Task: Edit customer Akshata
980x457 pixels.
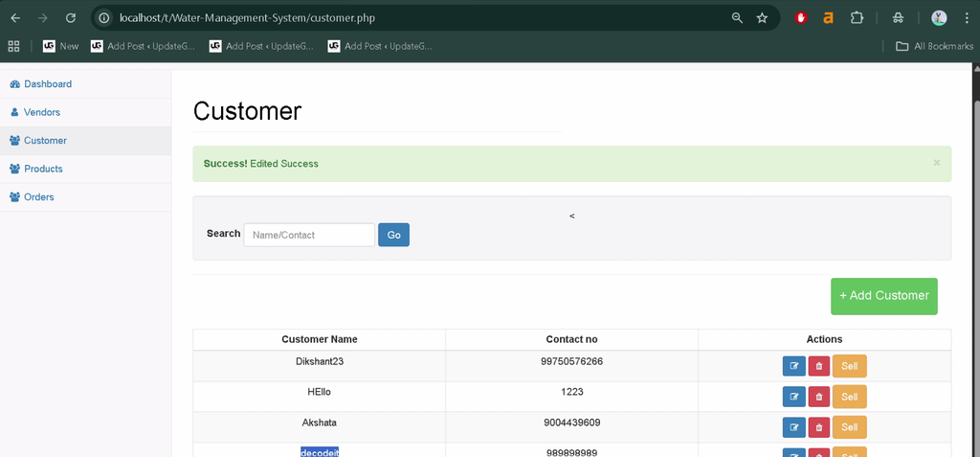Action: [793, 427]
